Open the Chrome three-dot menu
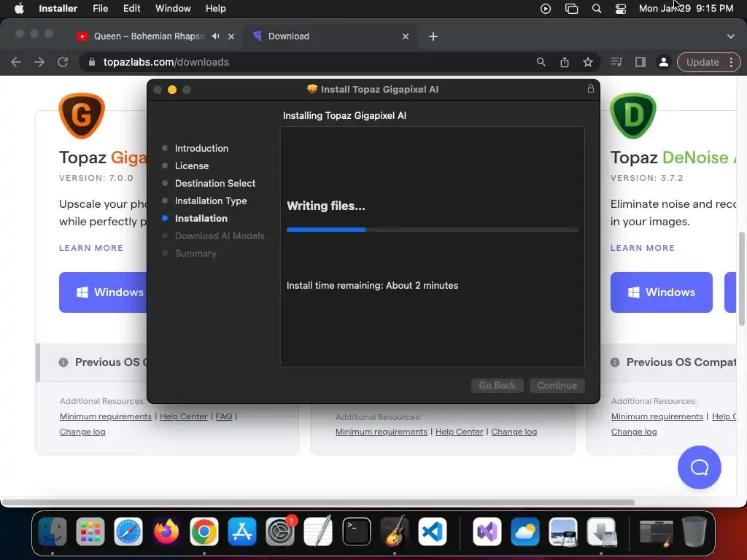 [x=731, y=63]
